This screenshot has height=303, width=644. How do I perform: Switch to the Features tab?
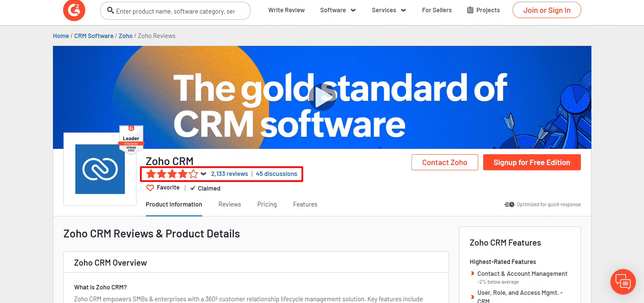tap(305, 204)
